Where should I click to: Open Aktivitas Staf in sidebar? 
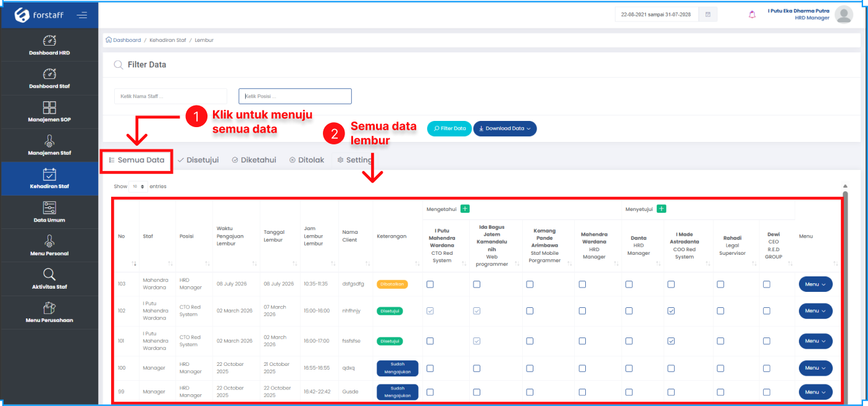coord(49,279)
